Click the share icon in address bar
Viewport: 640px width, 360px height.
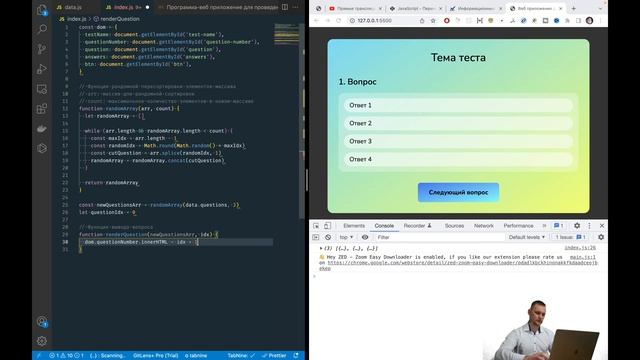(x=422, y=20)
